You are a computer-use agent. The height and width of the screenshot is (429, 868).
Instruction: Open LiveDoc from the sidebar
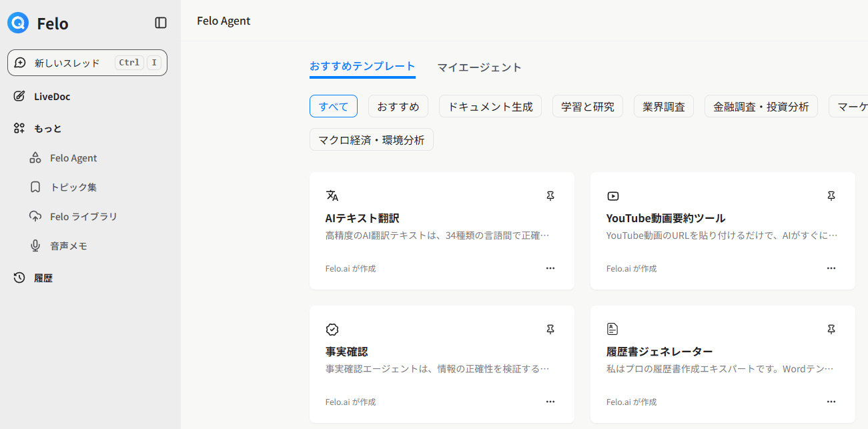point(51,97)
